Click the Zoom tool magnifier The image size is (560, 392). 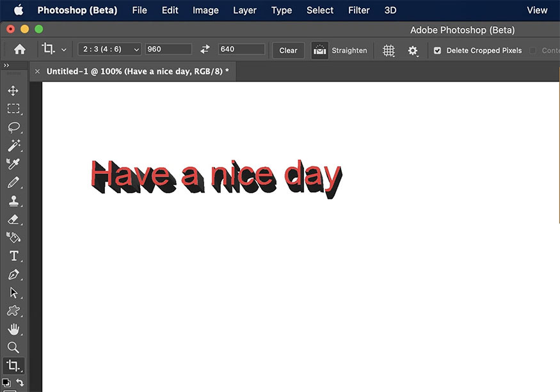click(x=13, y=347)
